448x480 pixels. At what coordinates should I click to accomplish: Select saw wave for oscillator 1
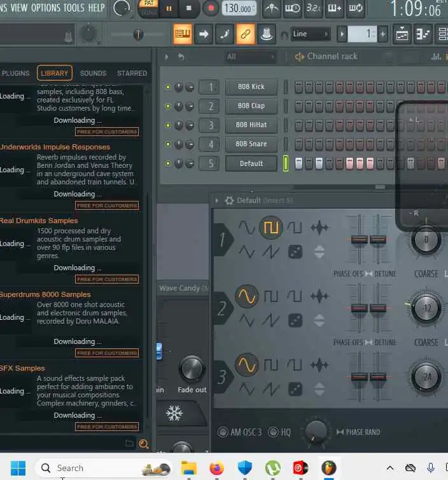(271, 252)
